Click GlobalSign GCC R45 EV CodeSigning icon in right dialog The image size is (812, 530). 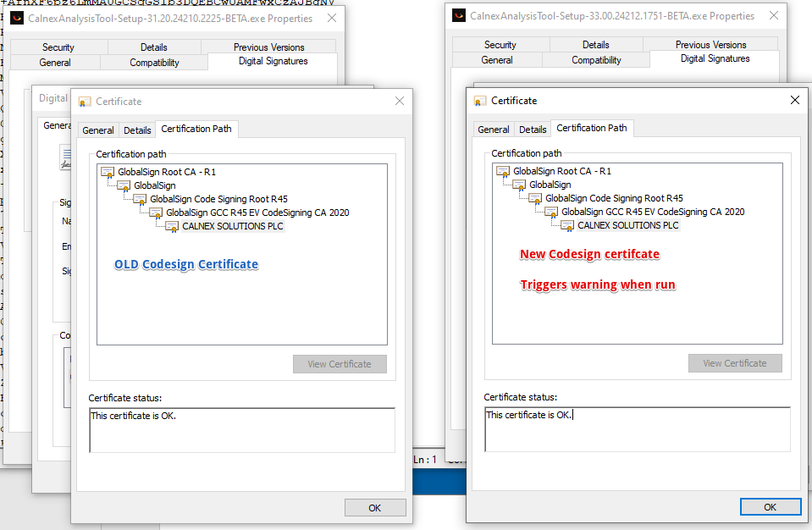coord(551,212)
